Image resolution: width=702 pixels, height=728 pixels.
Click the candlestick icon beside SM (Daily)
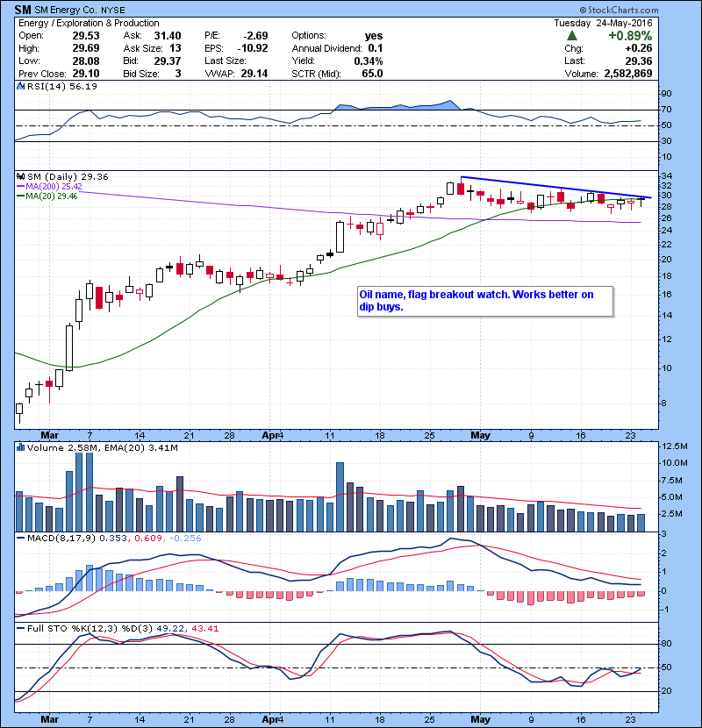point(20,176)
